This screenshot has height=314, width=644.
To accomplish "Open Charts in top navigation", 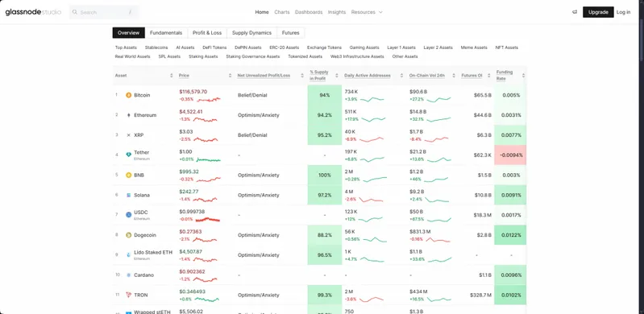I will pos(282,12).
